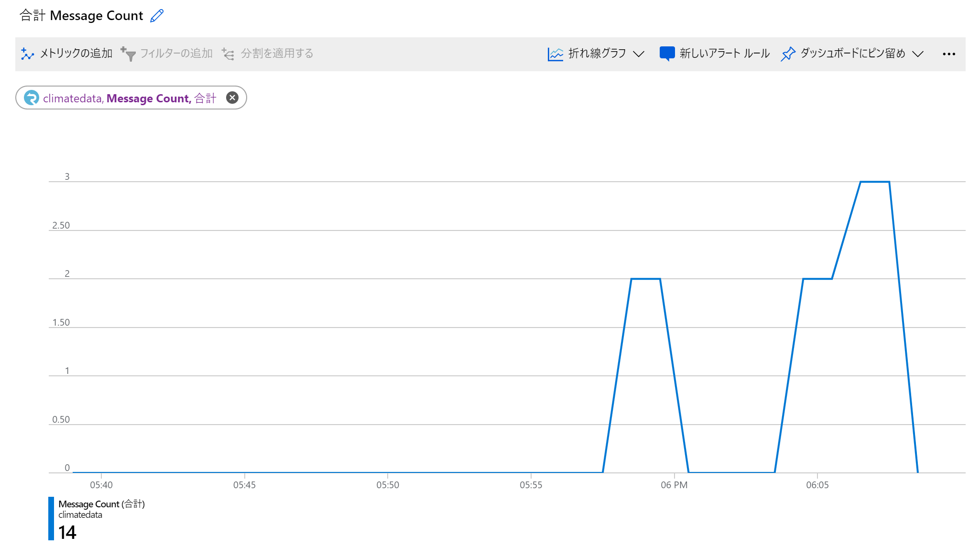The width and height of the screenshot is (980, 558).
Task: Click フィルターの追加 label
Action: pos(176,54)
